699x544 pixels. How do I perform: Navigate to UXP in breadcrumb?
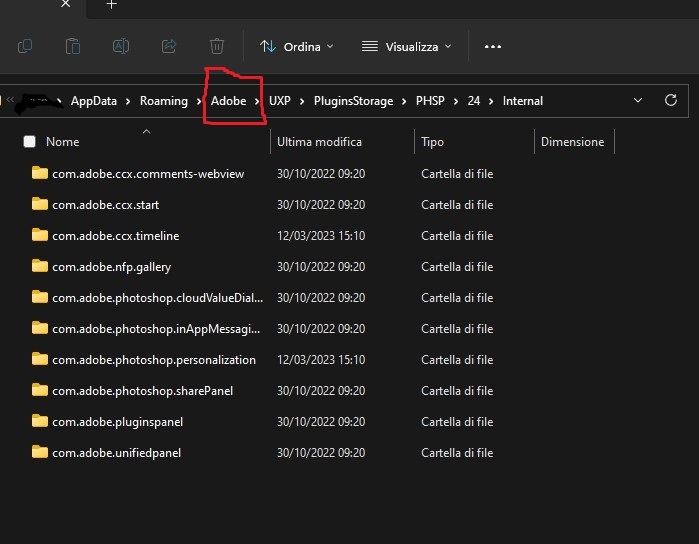pos(280,101)
